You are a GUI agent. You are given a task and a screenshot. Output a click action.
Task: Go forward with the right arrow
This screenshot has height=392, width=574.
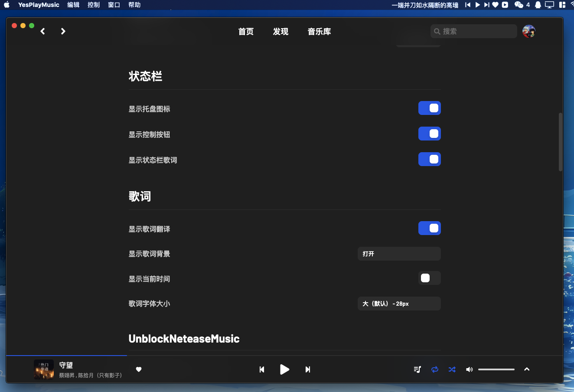(63, 31)
